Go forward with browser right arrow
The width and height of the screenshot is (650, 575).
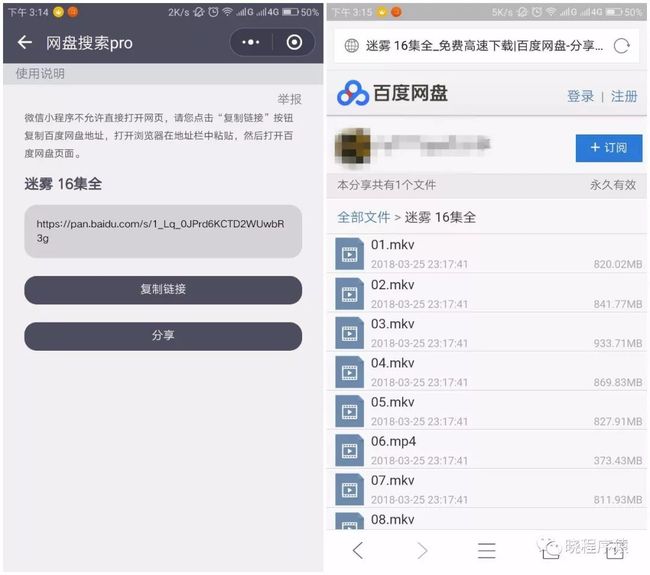[422, 551]
